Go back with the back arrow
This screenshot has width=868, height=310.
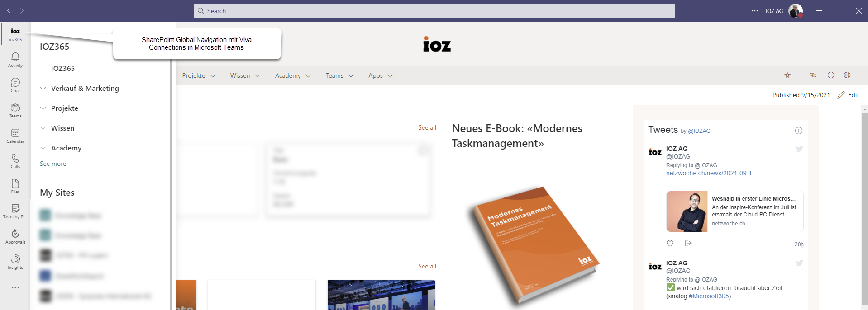[9, 11]
